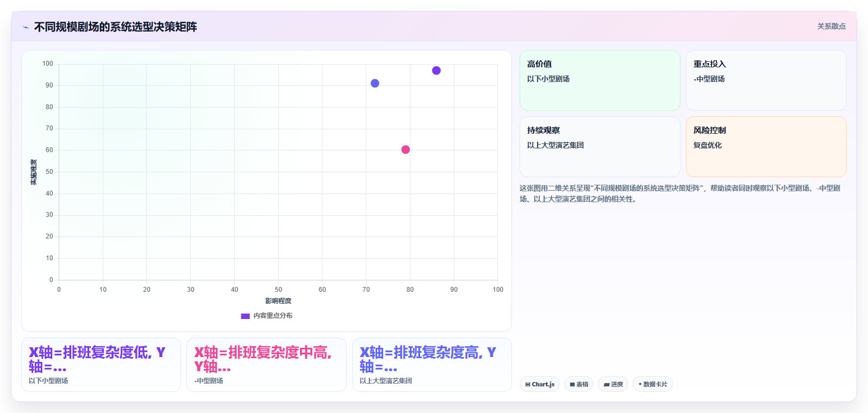Click the 以下小型剧场 summary card
Image resolution: width=868 pixels, height=413 pixels.
(101, 365)
